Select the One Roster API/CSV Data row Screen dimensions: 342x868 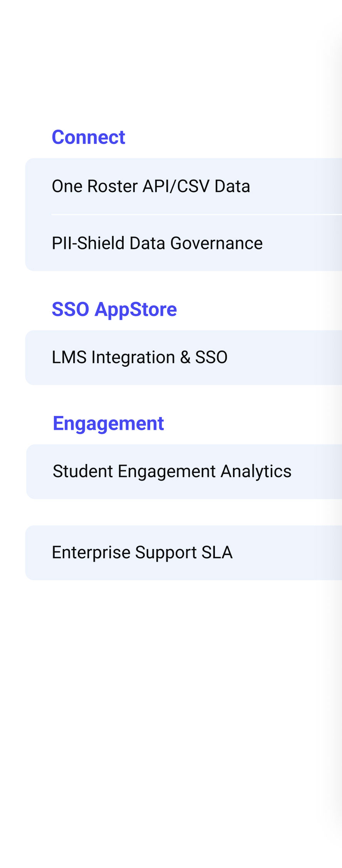click(x=151, y=186)
